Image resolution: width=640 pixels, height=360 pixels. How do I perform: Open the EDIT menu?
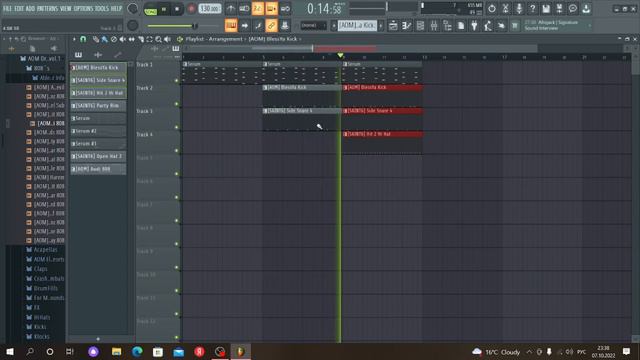(19, 8)
